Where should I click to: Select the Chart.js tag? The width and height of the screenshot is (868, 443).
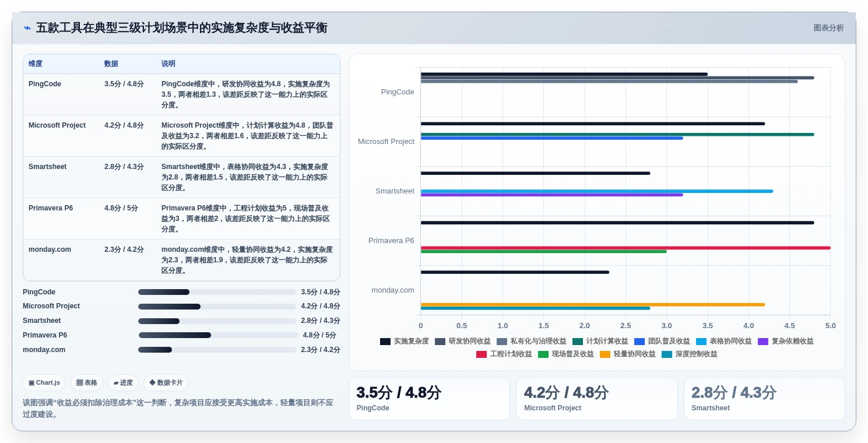(x=44, y=383)
